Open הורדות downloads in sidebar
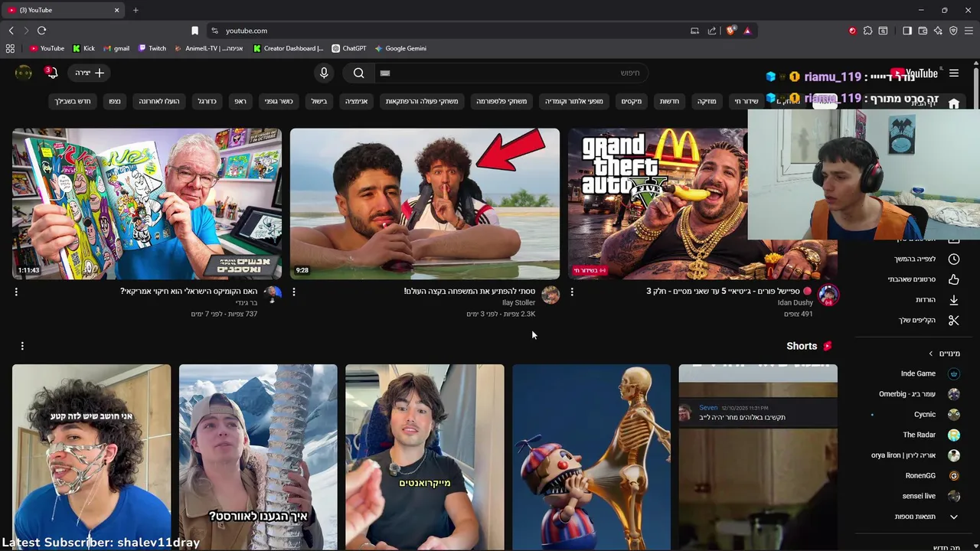This screenshot has width=980, height=551. (914, 300)
